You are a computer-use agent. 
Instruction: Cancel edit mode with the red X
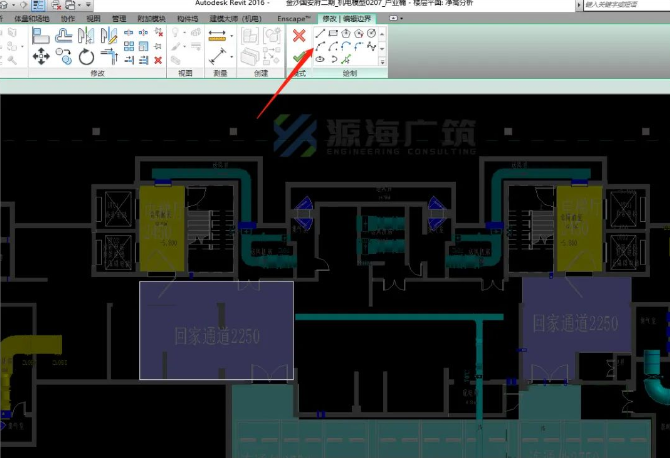pyautogui.click(x=299, y=36)
